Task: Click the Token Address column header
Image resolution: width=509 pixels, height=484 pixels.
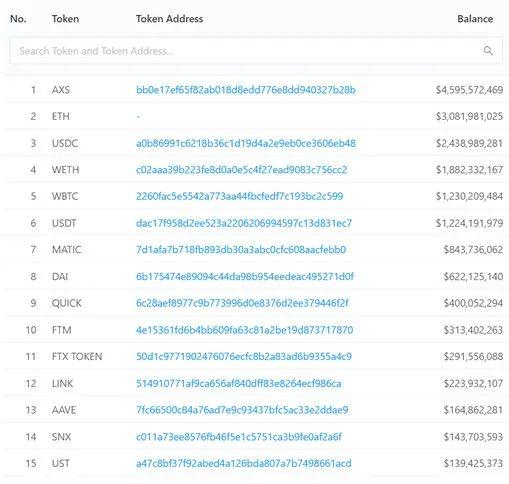Action: point(169,19)
